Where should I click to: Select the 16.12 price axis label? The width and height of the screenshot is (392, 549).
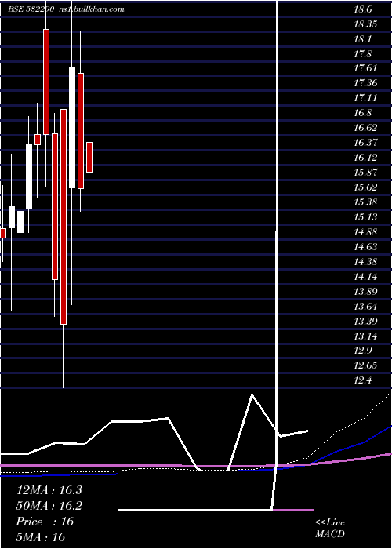click(x=365, y=157)
